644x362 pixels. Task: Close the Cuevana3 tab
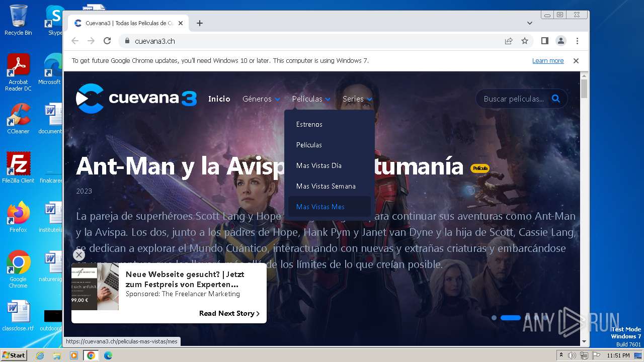pyautogui.click(x=181, y=23)
